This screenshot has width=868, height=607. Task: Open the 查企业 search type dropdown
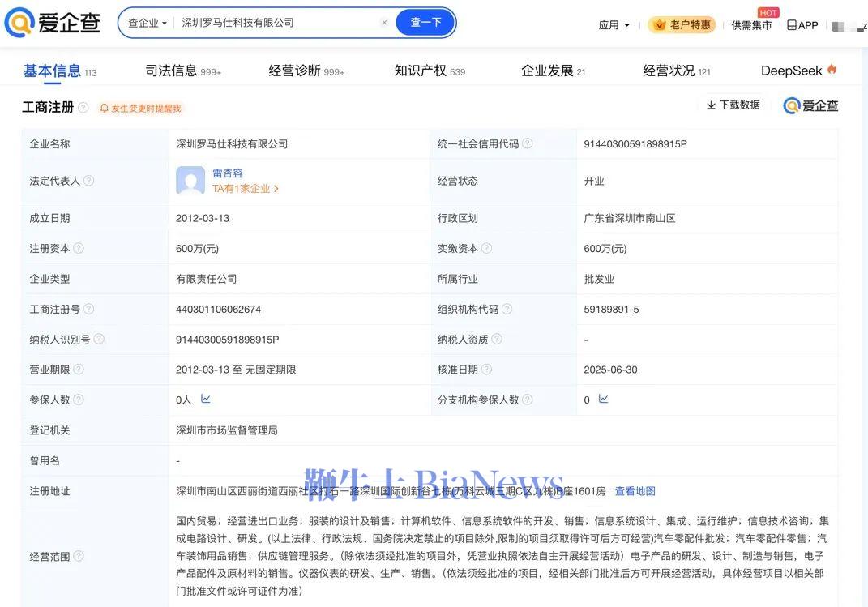pyautogui.click(x=148, y=24)
